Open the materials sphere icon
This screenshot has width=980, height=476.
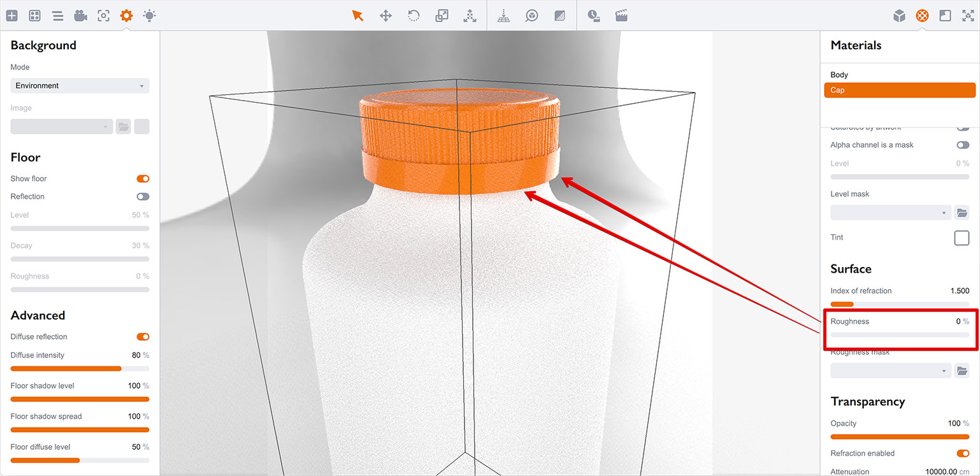coord(922,15)
